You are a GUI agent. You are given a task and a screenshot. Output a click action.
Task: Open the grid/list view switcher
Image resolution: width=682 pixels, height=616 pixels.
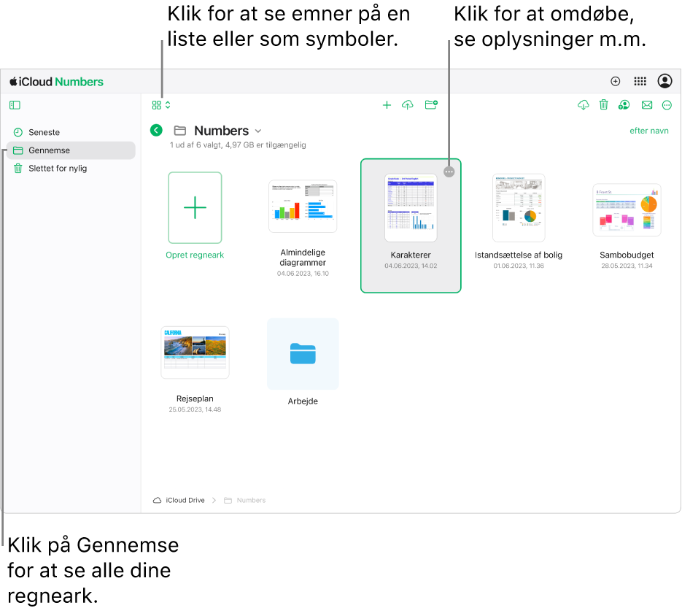pos(161,105)
